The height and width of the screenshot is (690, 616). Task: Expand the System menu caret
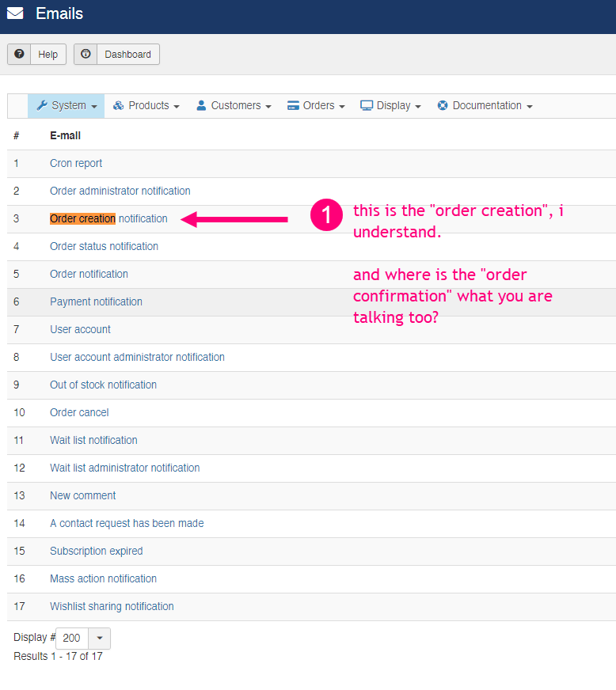coord(93,107)
